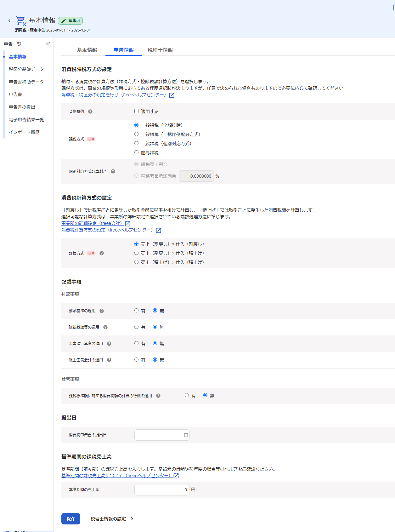Set 割賦基準の適用 to 無
395x532 pixels.
155,311
